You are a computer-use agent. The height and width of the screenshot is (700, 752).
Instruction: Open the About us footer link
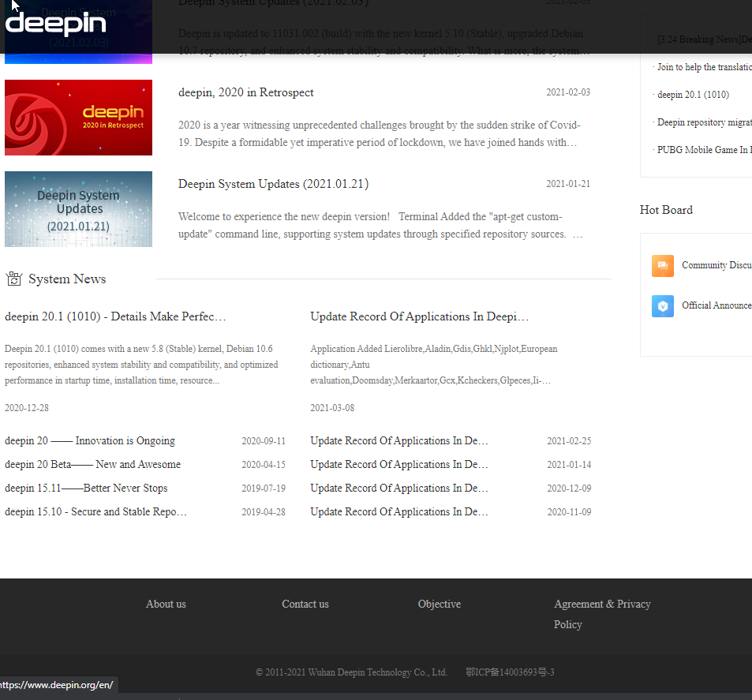point(166,604)
